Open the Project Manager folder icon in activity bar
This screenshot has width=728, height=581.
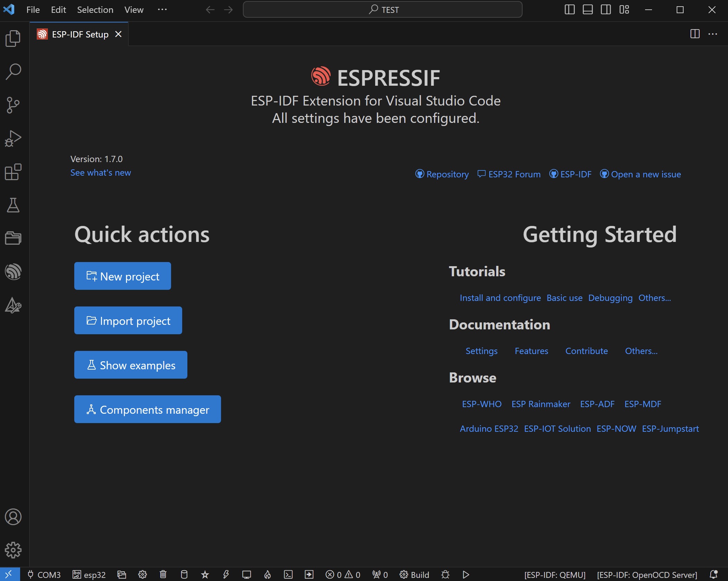(x=13, y=238)
